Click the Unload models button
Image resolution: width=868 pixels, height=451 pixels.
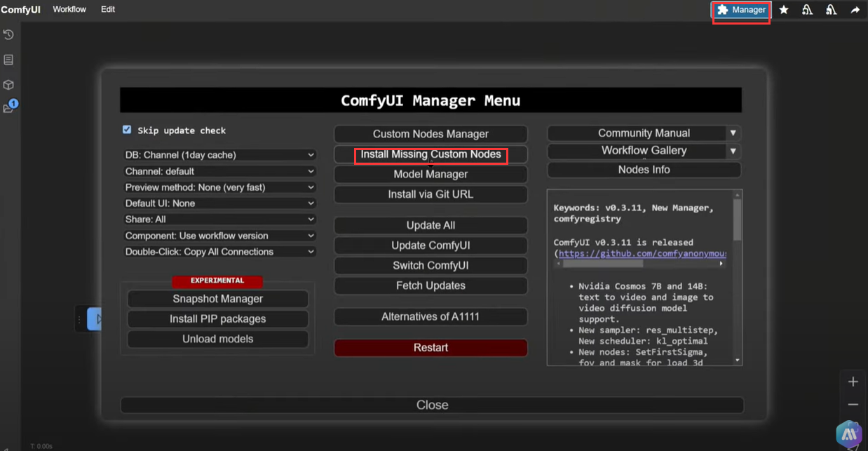pos(217,339)
